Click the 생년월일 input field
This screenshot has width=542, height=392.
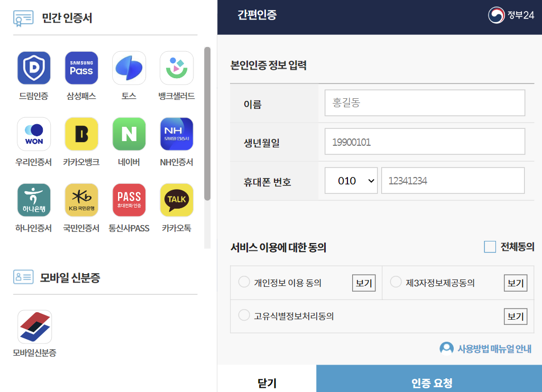tap(425, 142)
